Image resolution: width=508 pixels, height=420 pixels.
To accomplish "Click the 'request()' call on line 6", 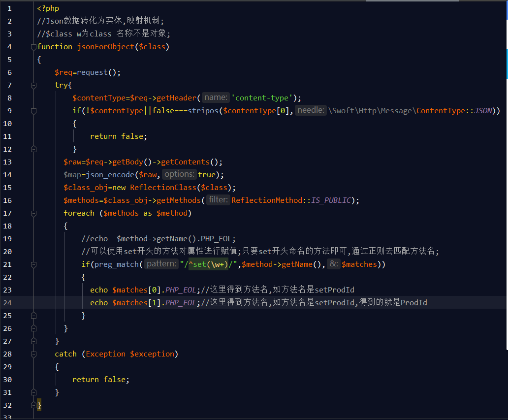I will click(x=96, y=72).
